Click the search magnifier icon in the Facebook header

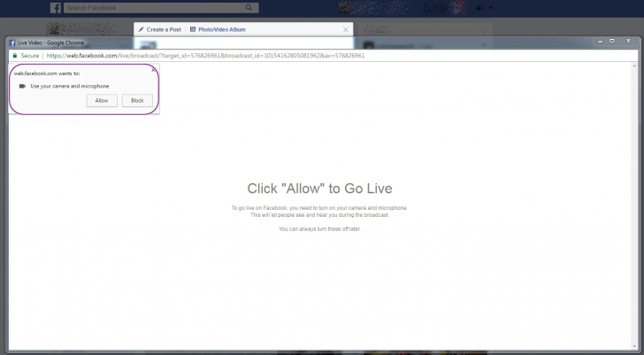click(x=249, y=7)
